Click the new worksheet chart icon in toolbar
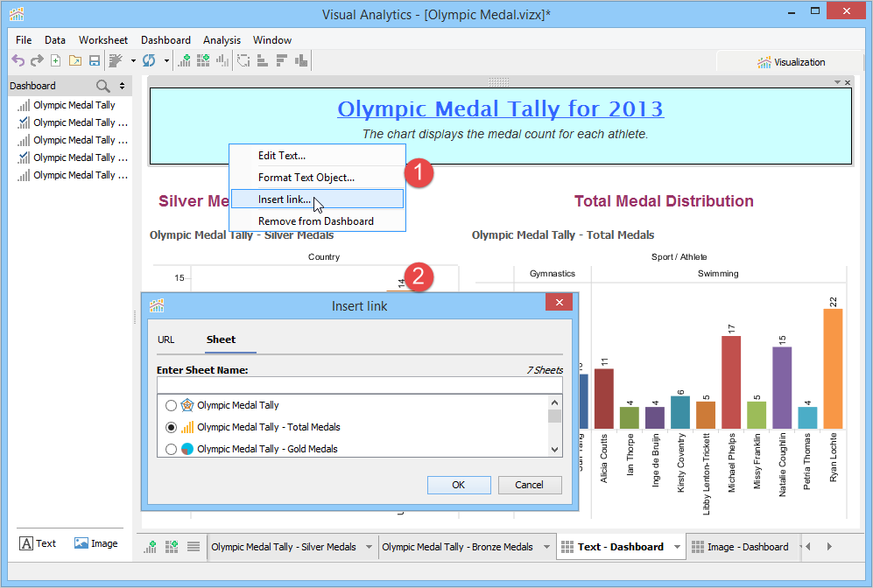The image size is (873, 588). (184, 60)
